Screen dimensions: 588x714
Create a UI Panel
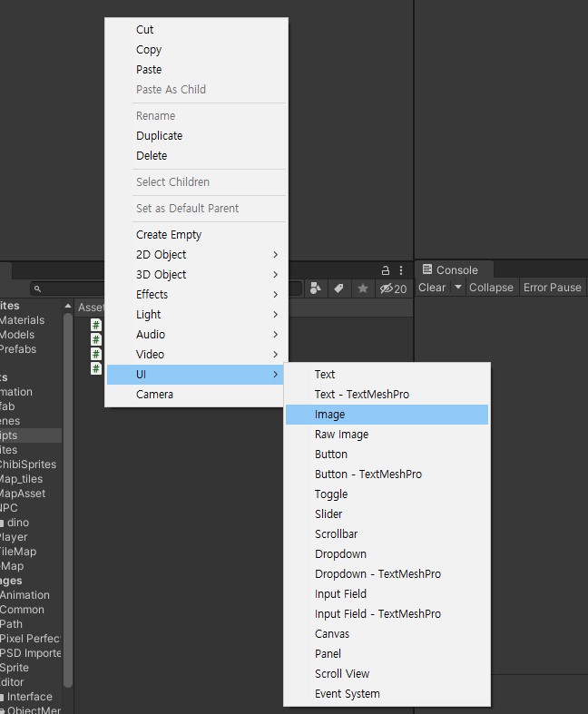pyautogui.click(x=387, y=654)
